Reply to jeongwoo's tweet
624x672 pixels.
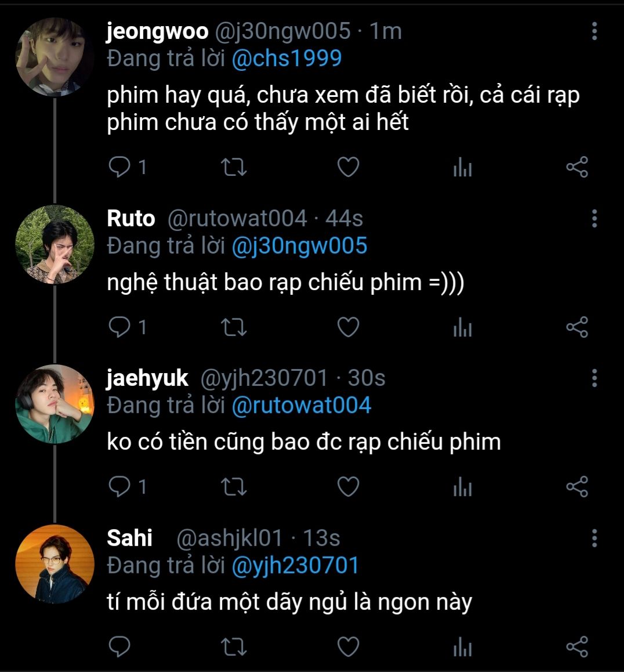(120, 167)
